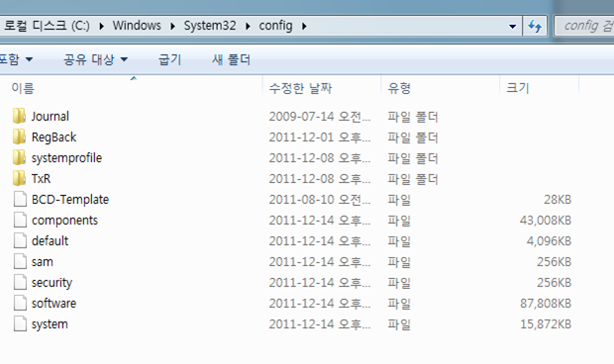The image size is (614, 364).
Task: Open the 공유 대상 dropdown menu
Action: click(96, 59)
